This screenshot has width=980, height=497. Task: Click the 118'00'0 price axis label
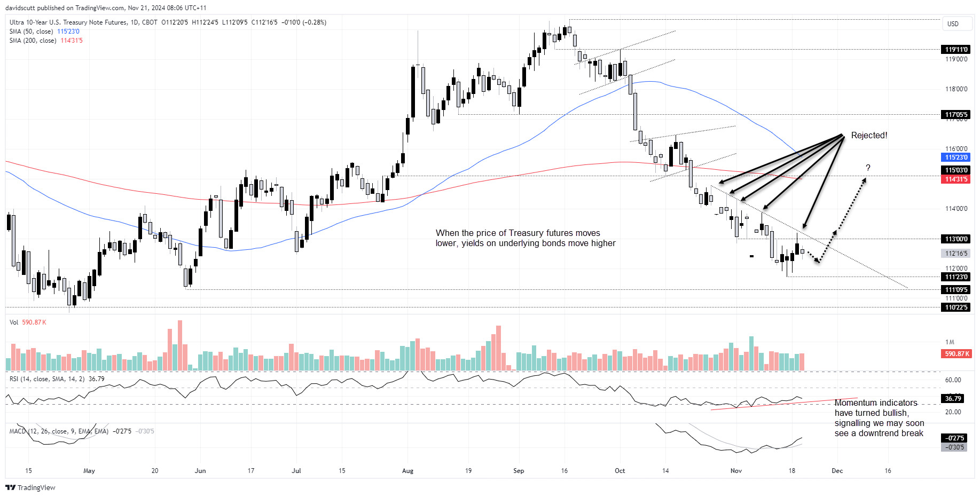(x=956, y=89)
